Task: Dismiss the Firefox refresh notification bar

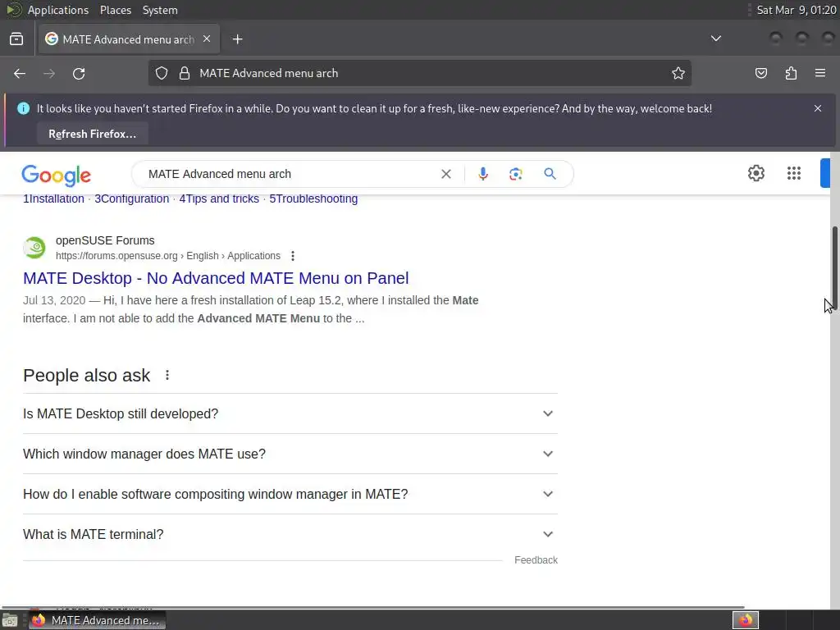Action: tap(818, 108)
